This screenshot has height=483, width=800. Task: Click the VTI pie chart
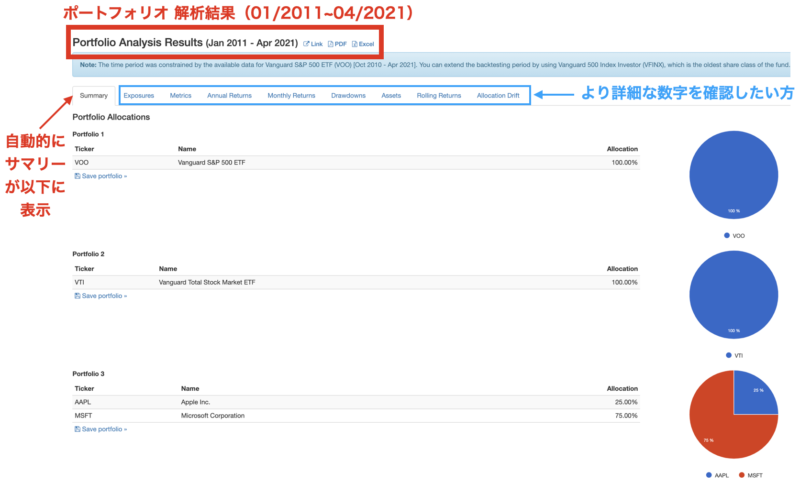pos(734,295)
